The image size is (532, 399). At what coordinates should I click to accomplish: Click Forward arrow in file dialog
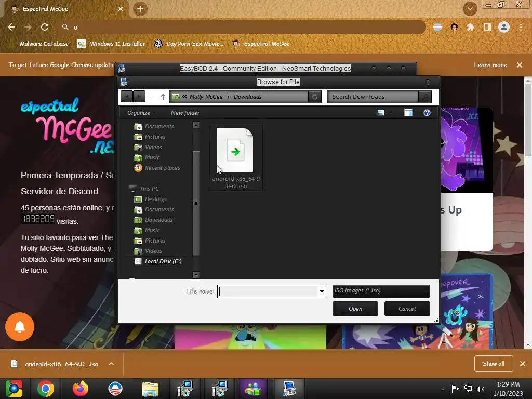click(x=139, y=97)
